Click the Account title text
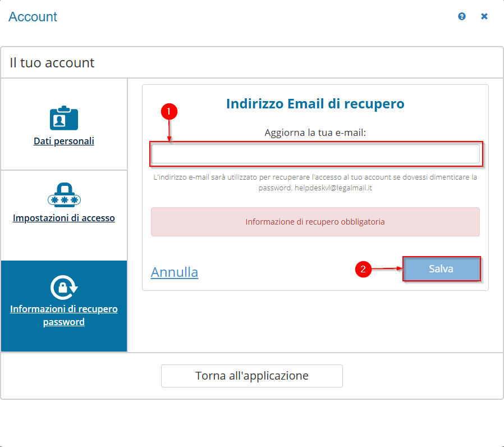Image resolution: width=504 pixels, height=447 pixels. pyautogui.click(x=33, y=17)
